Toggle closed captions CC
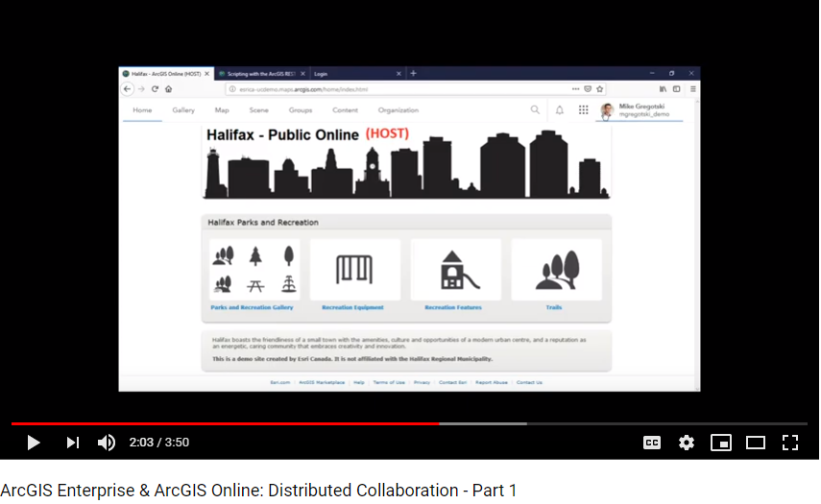The image size is (821, 504). [652, 443]
